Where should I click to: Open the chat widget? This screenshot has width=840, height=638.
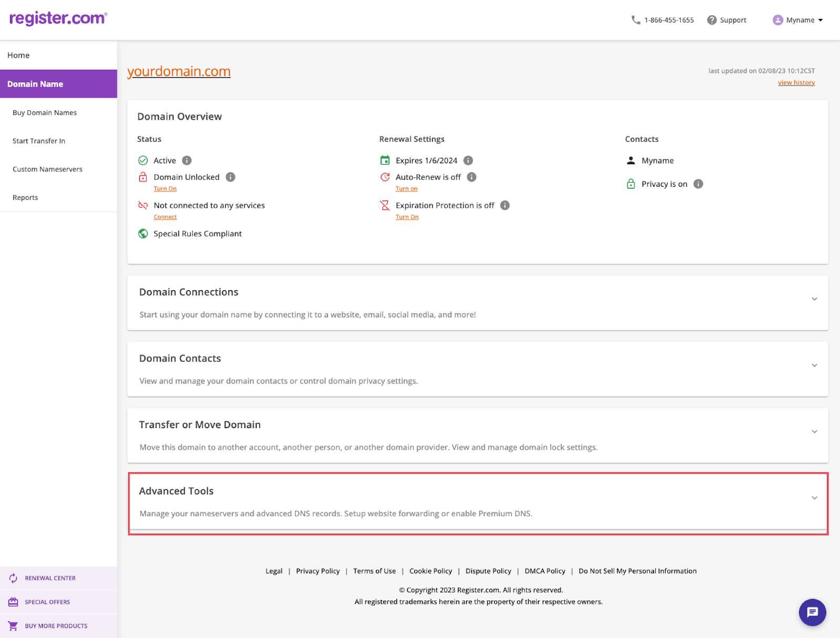click(x=812, y=612)
